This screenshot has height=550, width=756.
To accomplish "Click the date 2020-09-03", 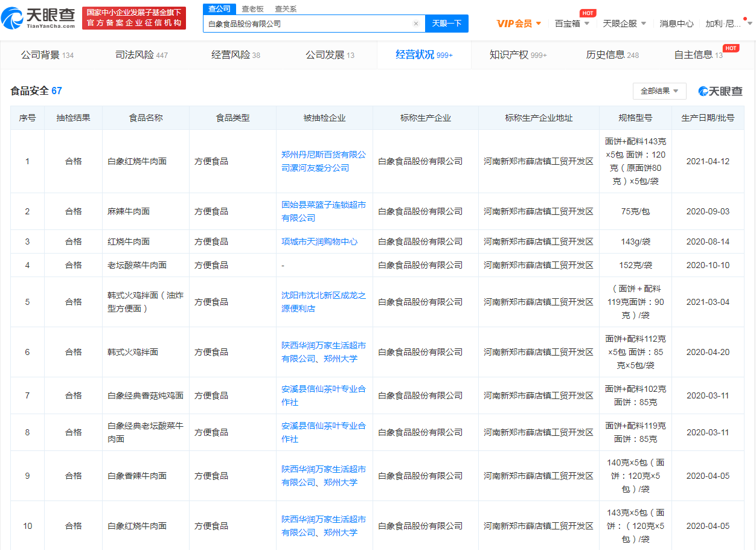I will (x=708, y=211).
